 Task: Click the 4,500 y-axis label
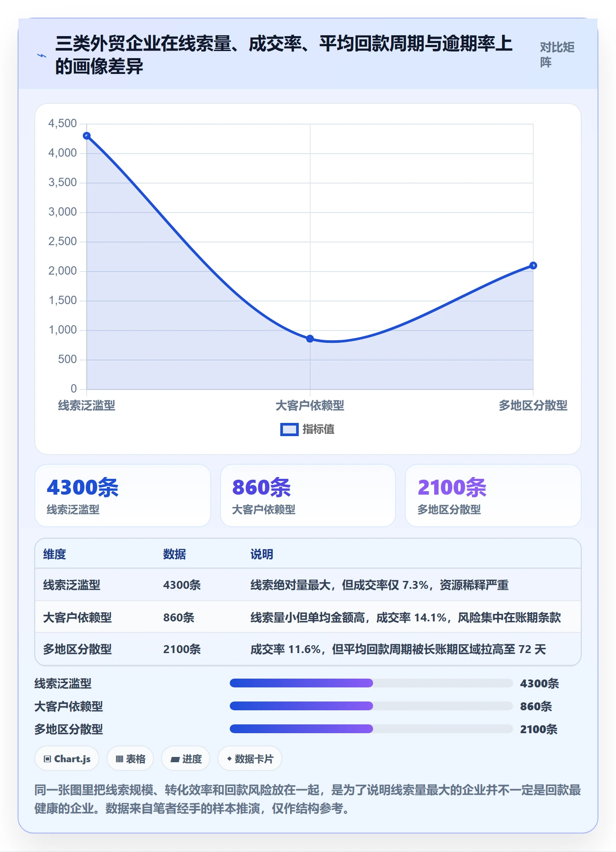(x=62, y=124)
